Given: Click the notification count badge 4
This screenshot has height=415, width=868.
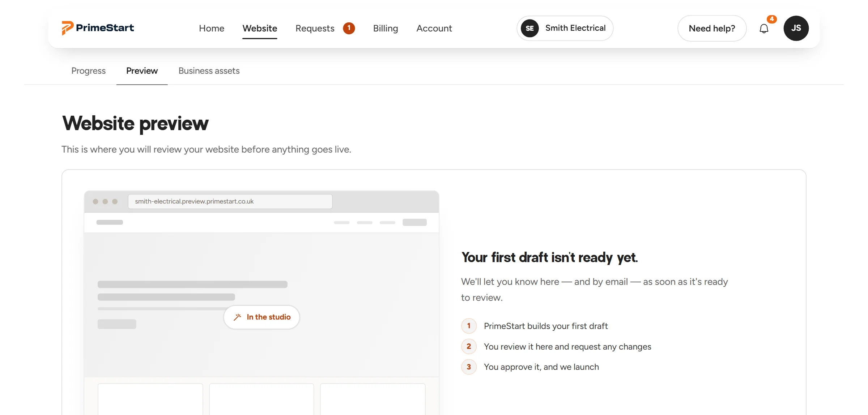Looking at the screenshot, I should [772, 19].
